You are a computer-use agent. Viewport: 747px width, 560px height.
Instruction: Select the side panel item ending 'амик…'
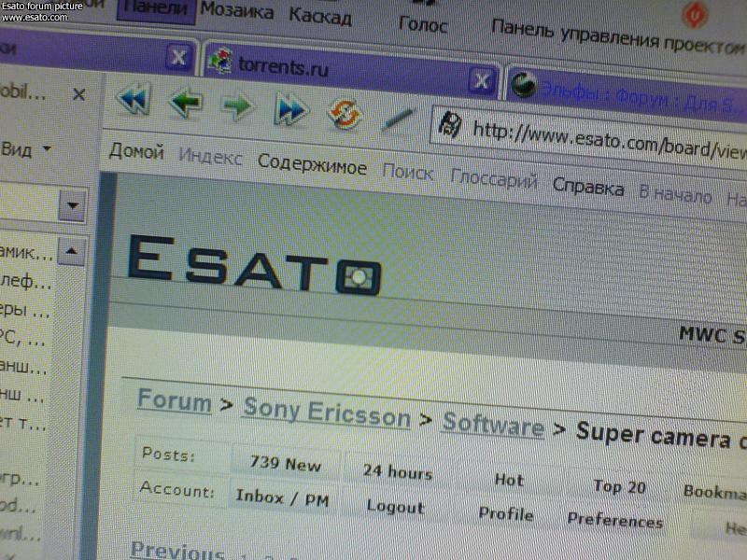tap(26, 252)
